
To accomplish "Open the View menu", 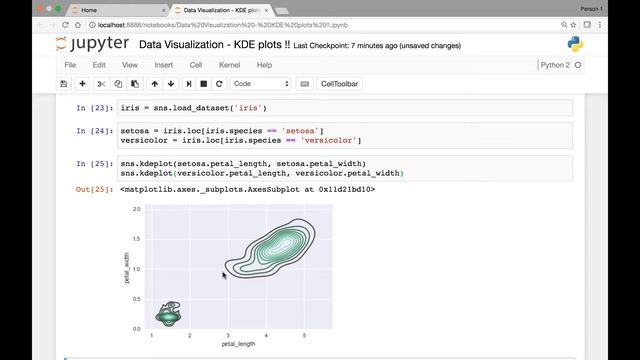I will tap(130, 65).
